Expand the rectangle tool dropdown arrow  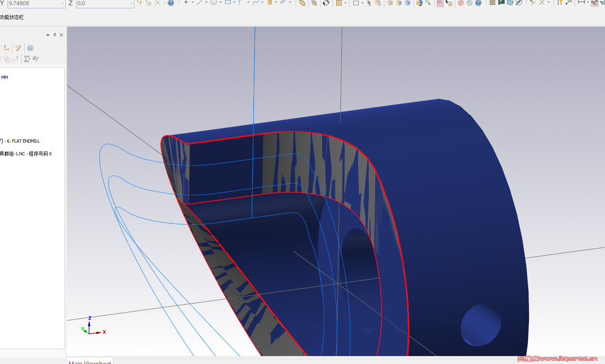click(x=234, y=2)
